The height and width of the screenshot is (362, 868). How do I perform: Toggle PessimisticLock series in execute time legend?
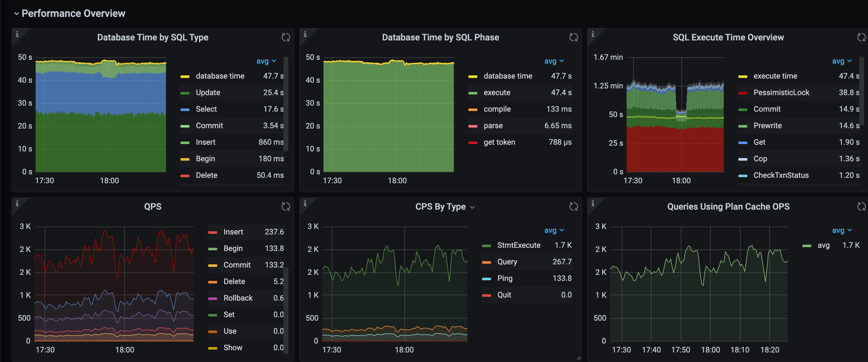click(x=781, y=93)
